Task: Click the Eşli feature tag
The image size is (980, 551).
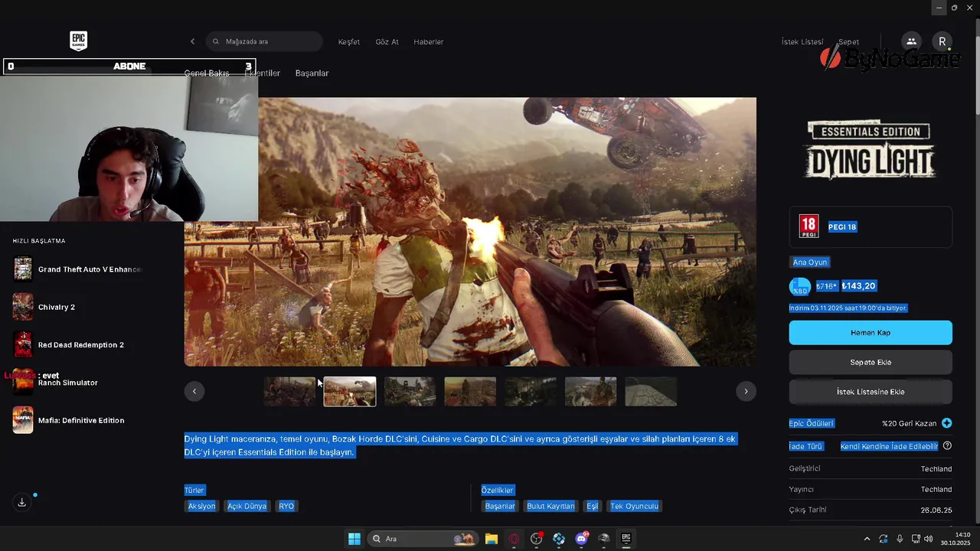Action: point(592,506)
